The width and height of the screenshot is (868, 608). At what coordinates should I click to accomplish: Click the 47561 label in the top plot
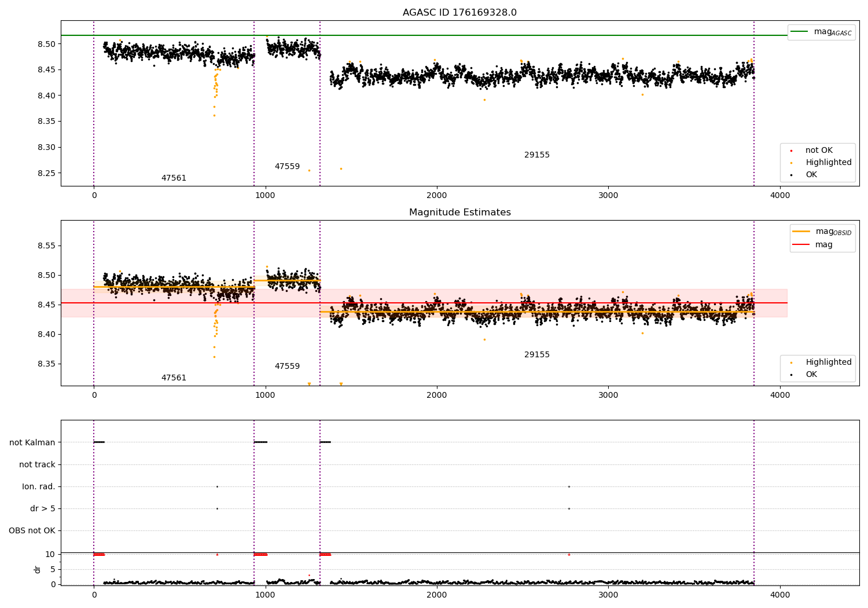pos(174,178)
